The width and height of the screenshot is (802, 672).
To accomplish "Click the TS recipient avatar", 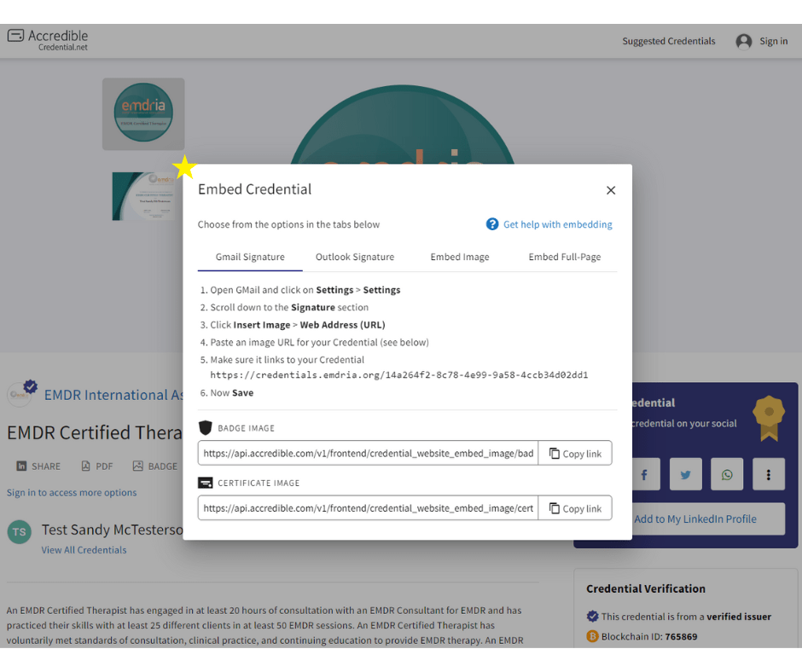I will tap(20, 532).
